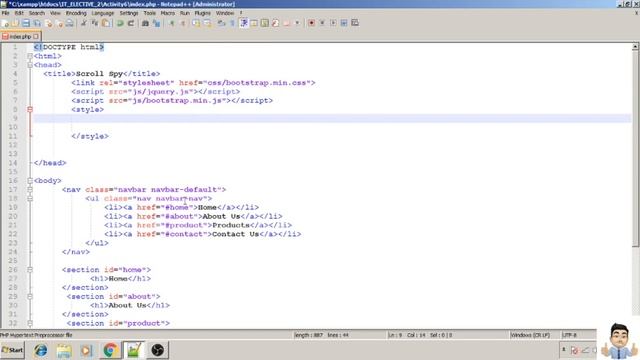Collapse the about section fold on line 29
The image size is (640, 360).
[x=30, y=296]
